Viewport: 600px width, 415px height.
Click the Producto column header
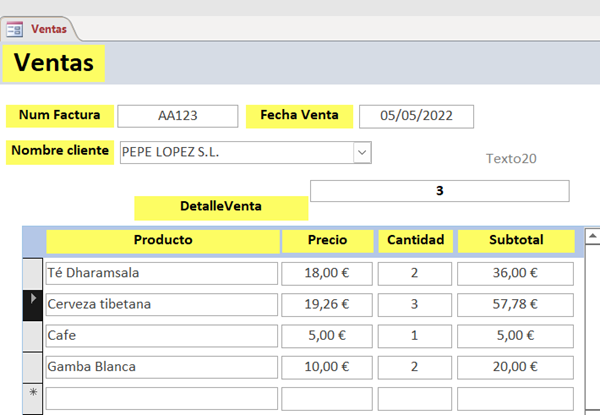point(162,240)
